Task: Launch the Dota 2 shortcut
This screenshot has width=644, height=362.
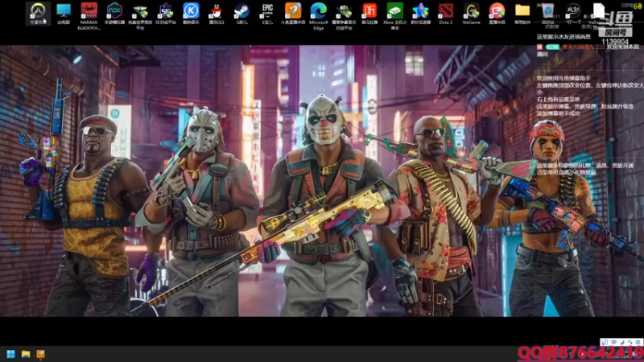Action: point(446,13)
